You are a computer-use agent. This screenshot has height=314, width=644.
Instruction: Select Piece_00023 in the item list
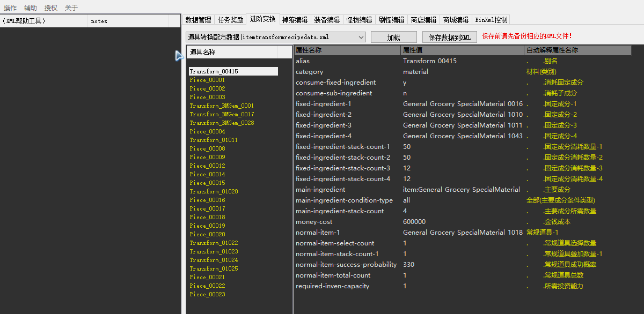click(207, 294)
